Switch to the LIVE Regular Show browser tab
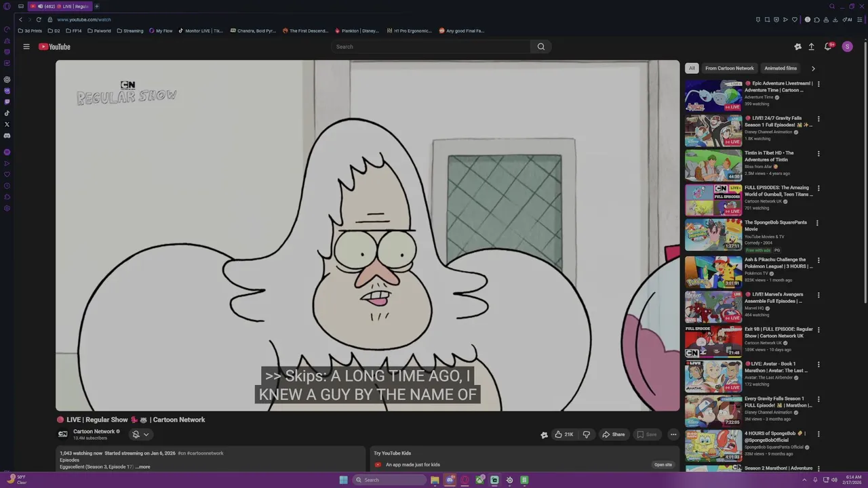The image size is (868, 488). point(60,6)
